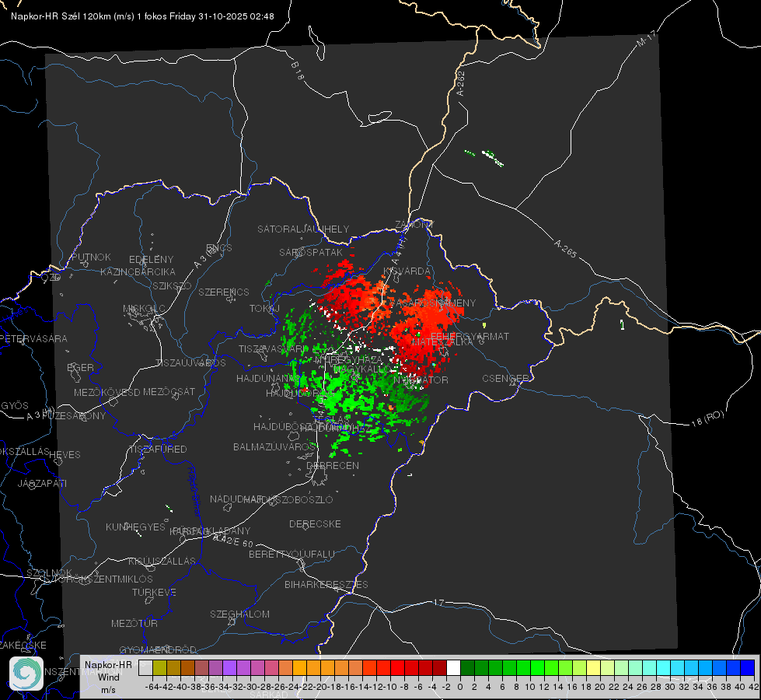The height and width of the screenshot is (700, 761).
Task: Click the CSENGER town label
Action: coord(505,379)
